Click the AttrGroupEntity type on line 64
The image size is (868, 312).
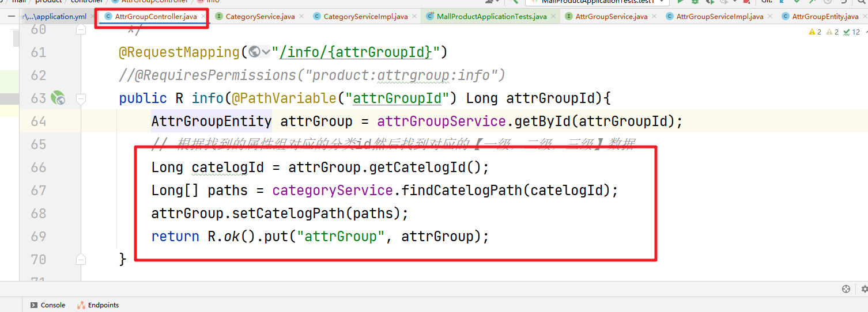point(212,121)
